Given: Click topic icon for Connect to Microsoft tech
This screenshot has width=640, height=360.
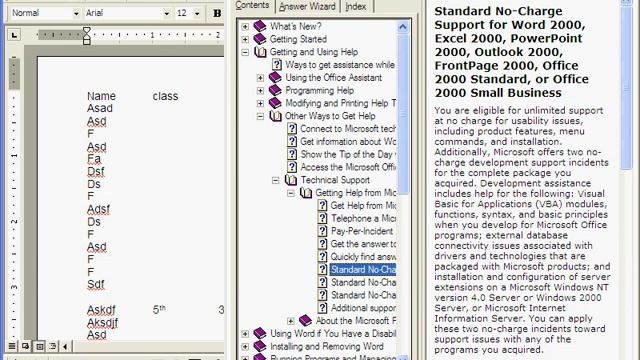Looking at the screenshot, I should coord(292,129).
